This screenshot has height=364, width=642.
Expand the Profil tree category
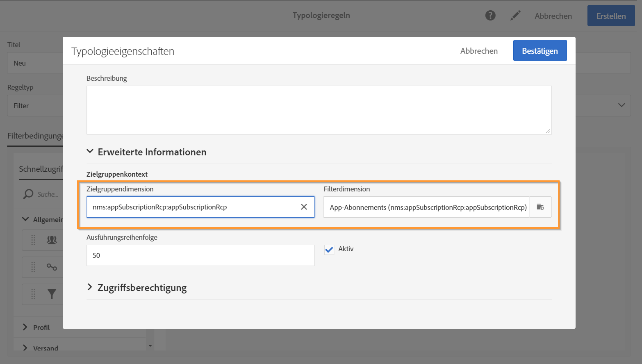click(25, 327)
